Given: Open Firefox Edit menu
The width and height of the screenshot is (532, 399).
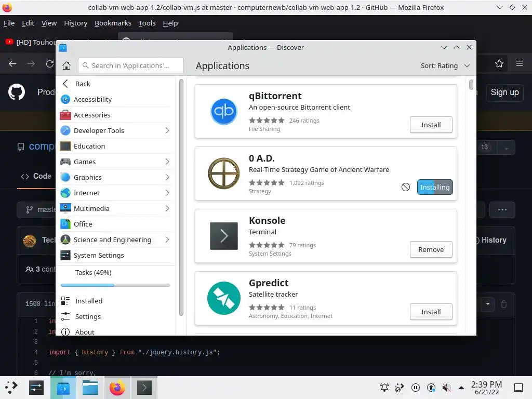Looking at the screenshot, I should click(x=28, y=23).
